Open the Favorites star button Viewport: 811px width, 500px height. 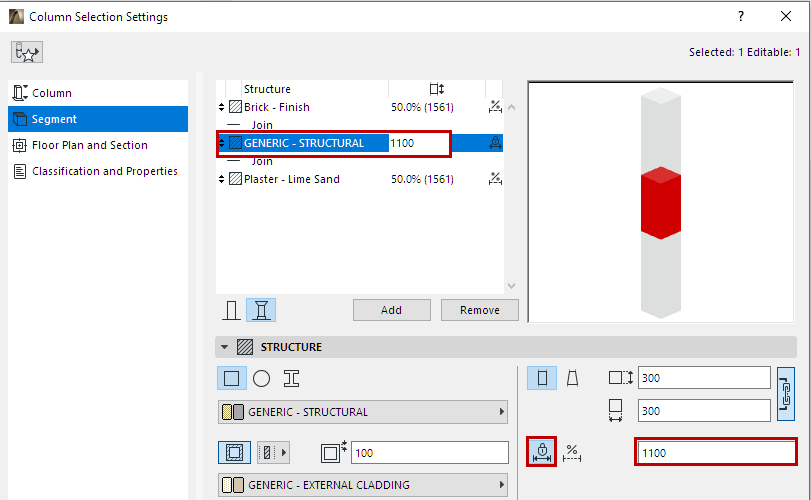[x=27, y=52]
